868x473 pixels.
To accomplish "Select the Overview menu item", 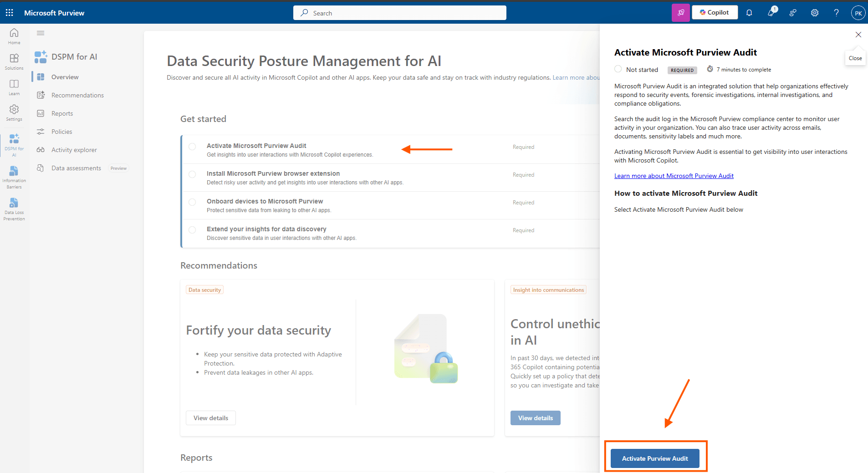I will [65, 77].
